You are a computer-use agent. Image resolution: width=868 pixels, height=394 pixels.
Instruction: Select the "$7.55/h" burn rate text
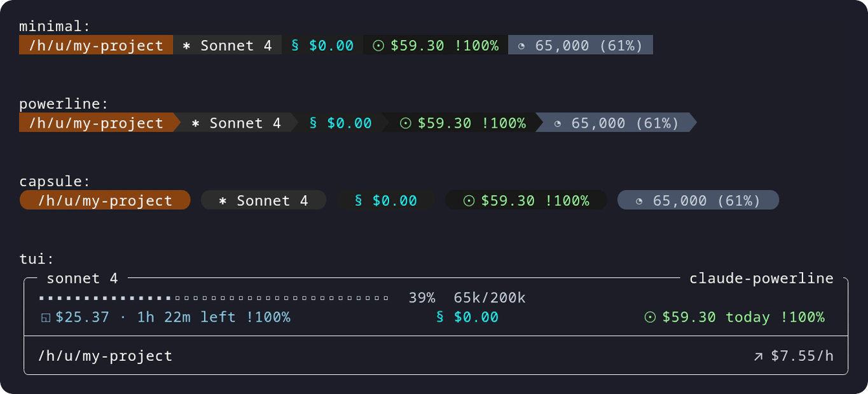pyautogui.click(x=802, y=356)
